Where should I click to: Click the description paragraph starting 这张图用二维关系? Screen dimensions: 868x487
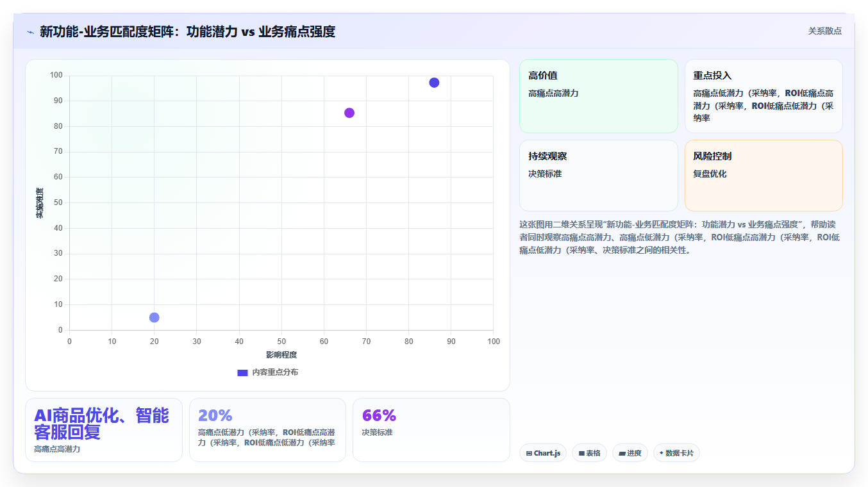(680, 237)
